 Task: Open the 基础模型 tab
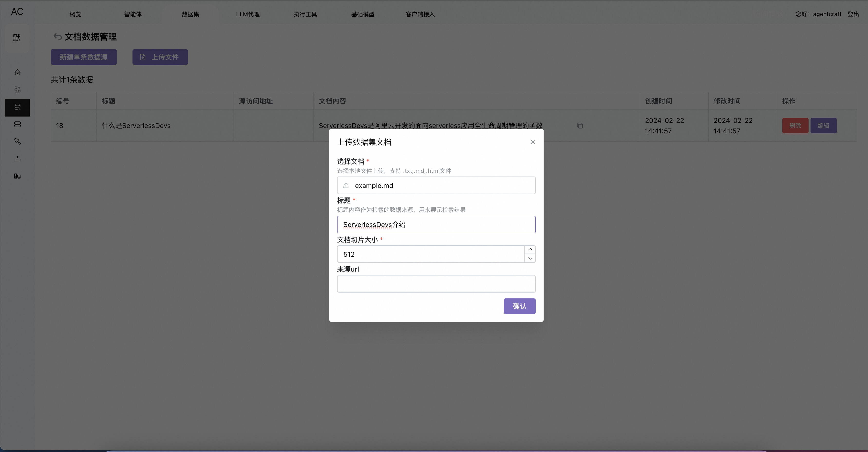point(363,14)
